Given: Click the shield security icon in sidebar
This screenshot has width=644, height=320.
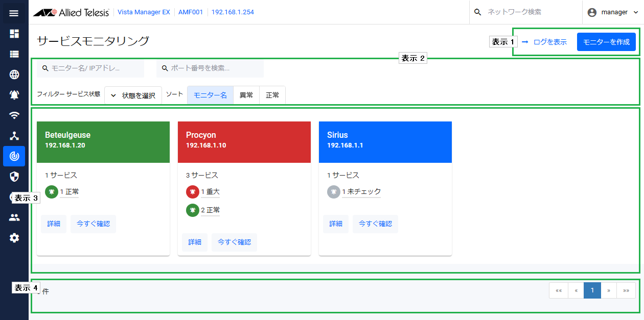Looking at the screenshot, I should (14, 177).
